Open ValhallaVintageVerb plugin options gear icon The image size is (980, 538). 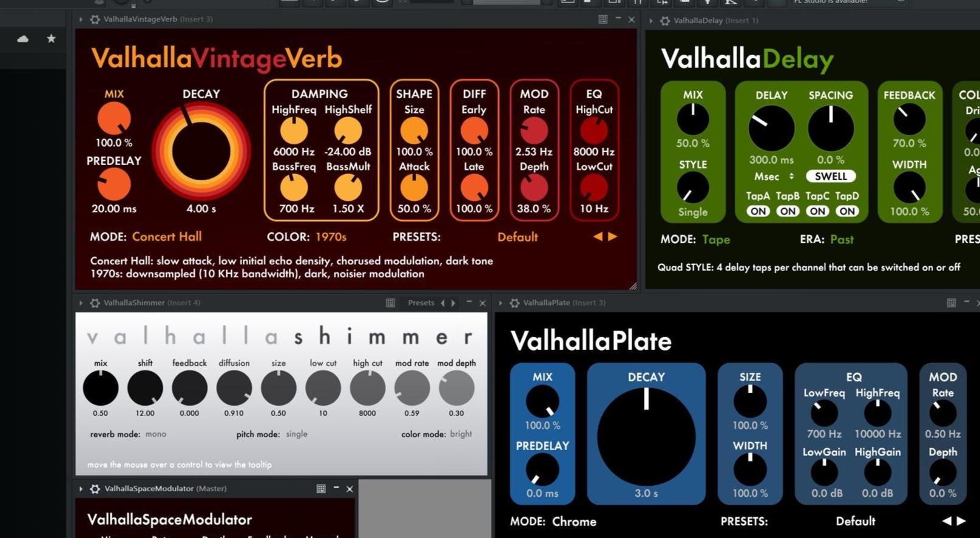95,19
